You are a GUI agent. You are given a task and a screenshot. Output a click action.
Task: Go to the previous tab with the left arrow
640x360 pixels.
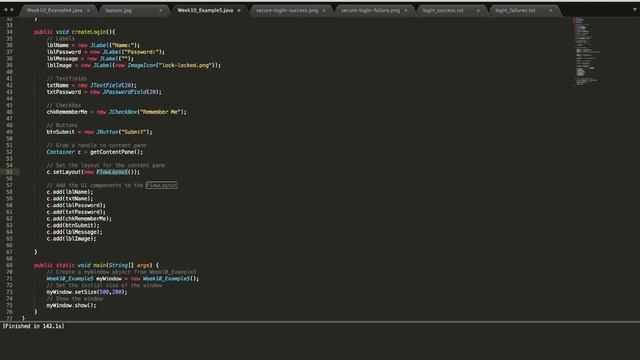click(x=5, y=9)
